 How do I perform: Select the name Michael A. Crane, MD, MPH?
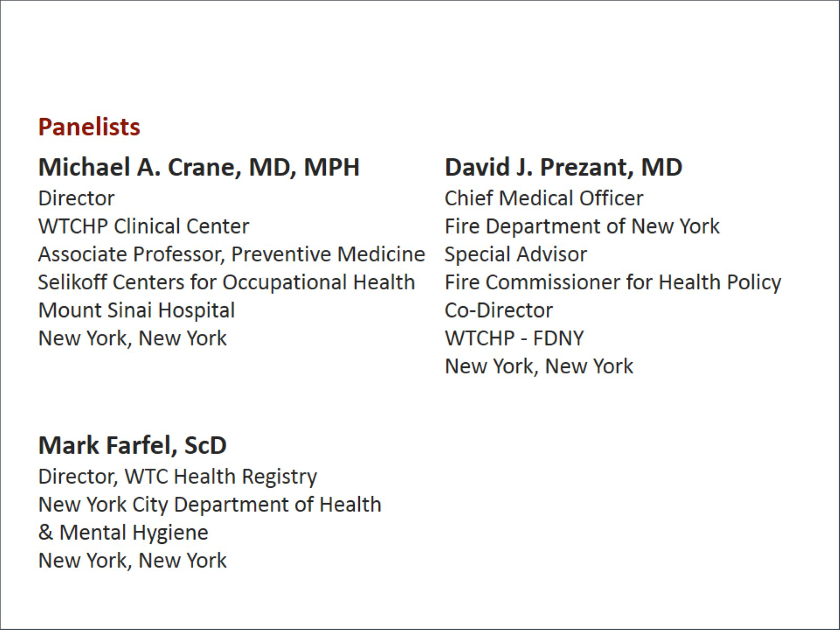tap(199, 167)
